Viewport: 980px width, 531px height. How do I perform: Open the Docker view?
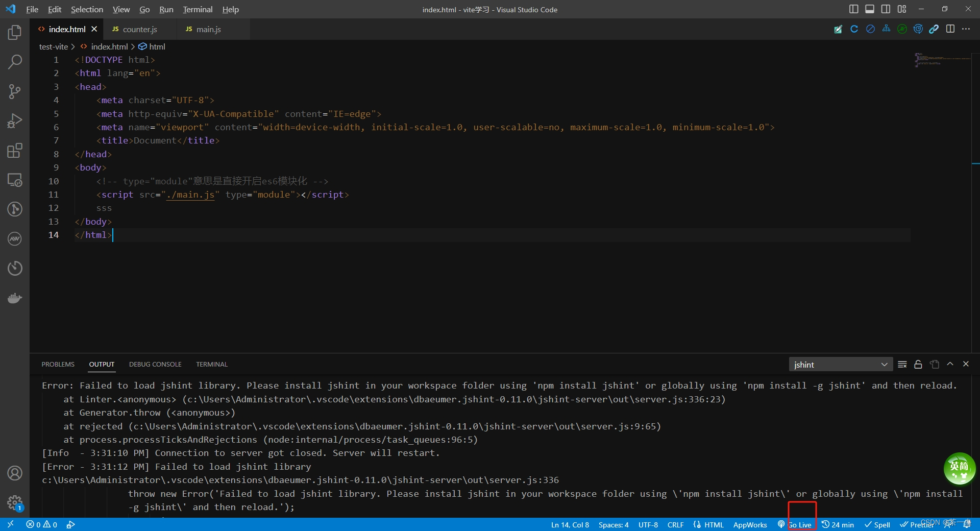click(15, 298)
